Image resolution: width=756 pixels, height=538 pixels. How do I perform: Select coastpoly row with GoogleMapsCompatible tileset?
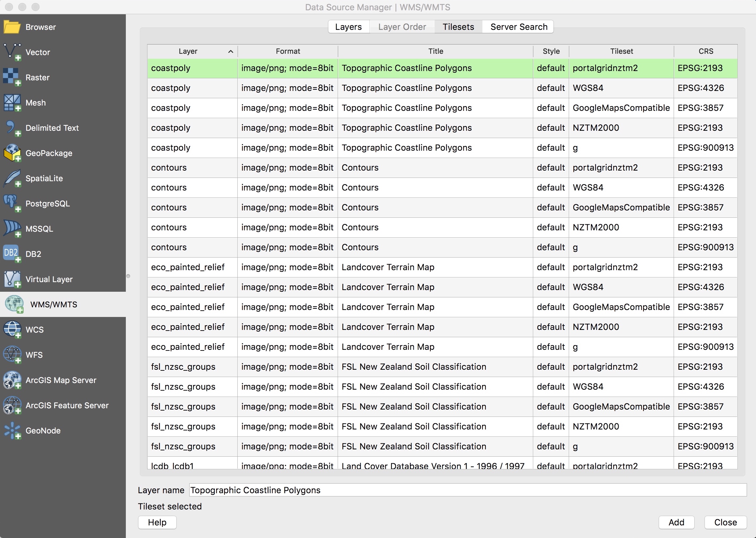442,108
